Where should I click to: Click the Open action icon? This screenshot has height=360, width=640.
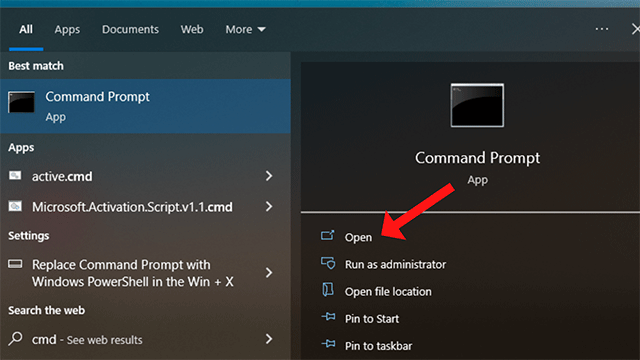point(327,236)
